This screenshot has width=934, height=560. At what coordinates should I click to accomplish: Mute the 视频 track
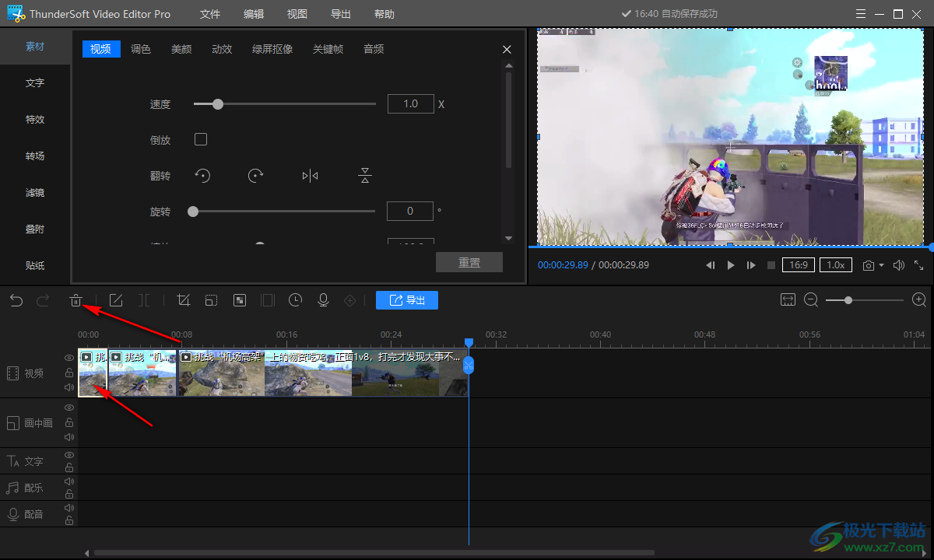click(x=69, y=387)
